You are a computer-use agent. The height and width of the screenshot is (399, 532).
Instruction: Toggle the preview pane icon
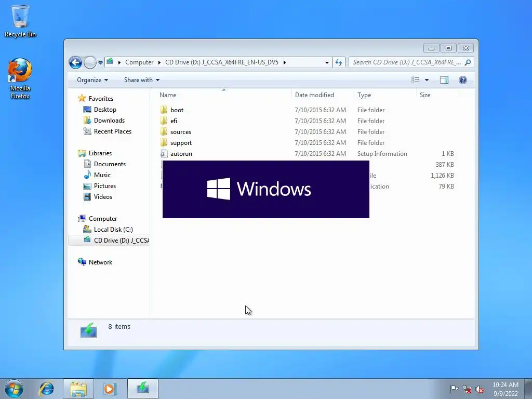coord(444,80)
